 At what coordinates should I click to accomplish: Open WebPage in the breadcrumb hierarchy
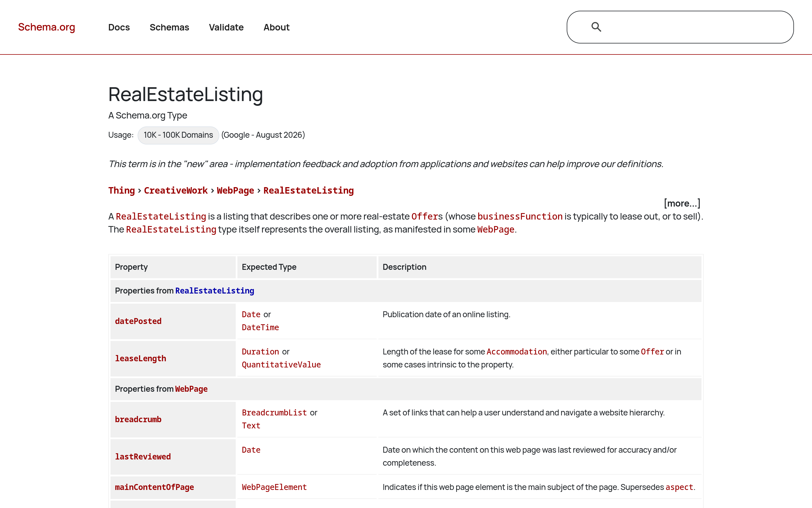coord(235,190)
